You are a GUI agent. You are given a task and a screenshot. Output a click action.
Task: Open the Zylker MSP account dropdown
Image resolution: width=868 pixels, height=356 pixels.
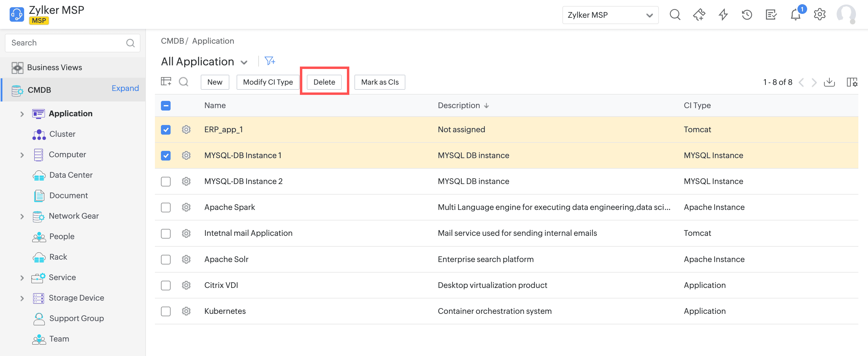click(x=610, y=15)
